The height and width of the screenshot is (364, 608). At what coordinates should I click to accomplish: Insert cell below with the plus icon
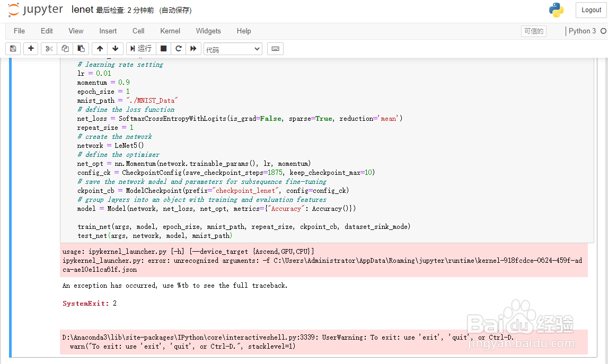point(31,48)
